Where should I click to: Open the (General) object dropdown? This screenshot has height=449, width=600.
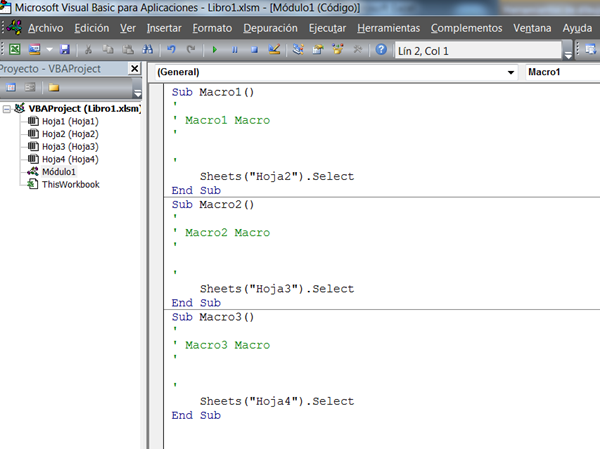point(510,72)
